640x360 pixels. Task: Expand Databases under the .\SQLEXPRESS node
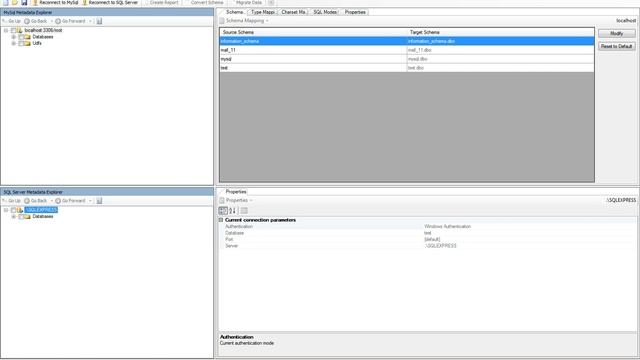point(13,216)
